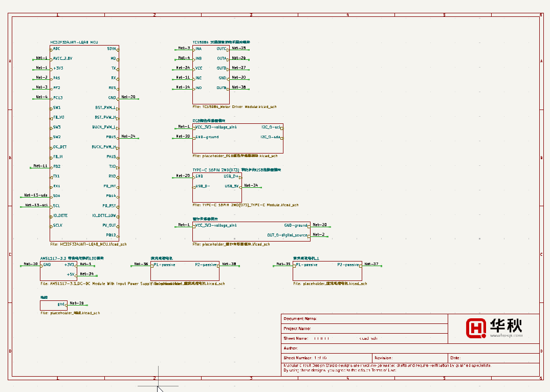The width and height of the screenshot is (550, 392).
Task: Click the Sheet Number 1 of 10 field
Action: [326, 358]
